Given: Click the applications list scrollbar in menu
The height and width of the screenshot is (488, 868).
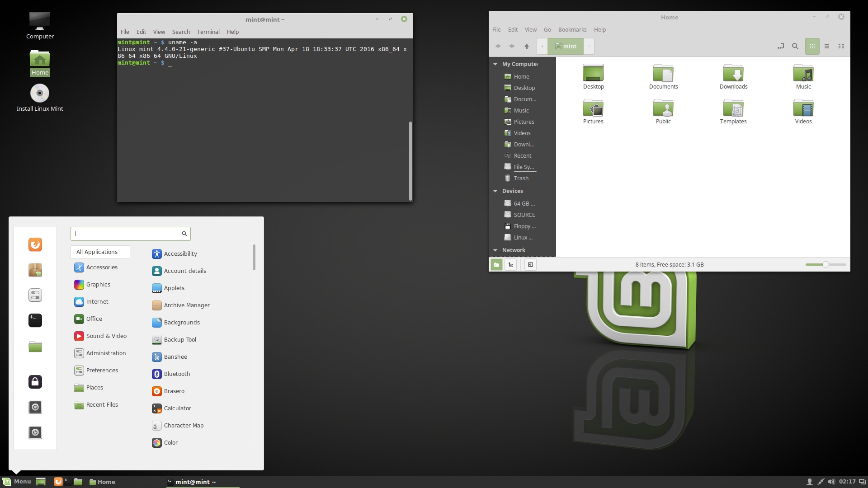Looking at the screenshot, I should (x=254, y=257).
